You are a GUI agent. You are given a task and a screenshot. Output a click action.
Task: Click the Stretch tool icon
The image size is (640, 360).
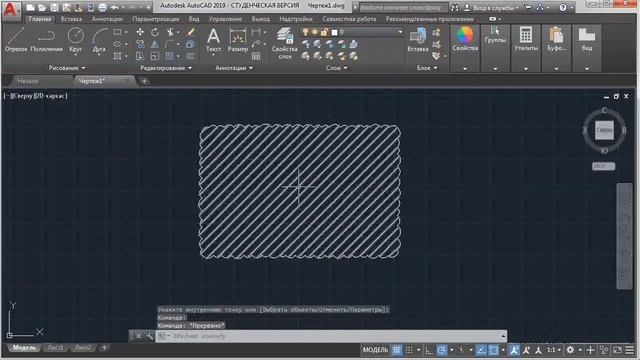click(140, 56)
